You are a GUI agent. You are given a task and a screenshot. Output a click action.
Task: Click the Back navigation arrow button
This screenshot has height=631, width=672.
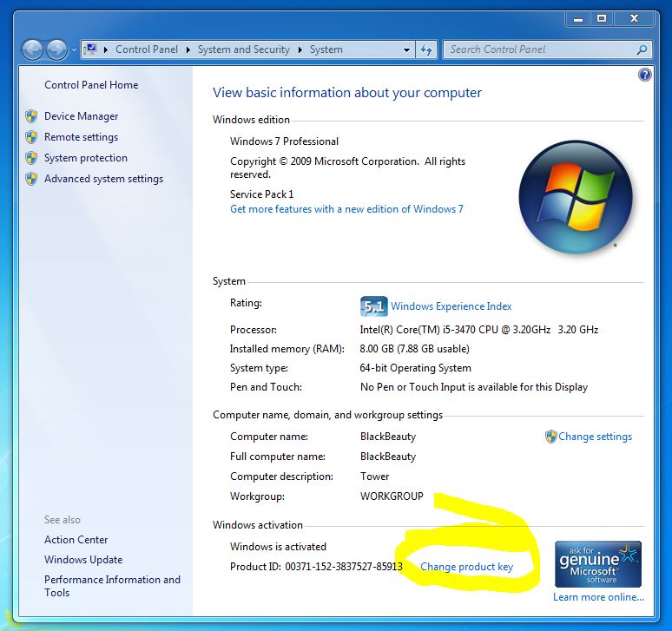pyautogui.click(x=32, y=49)
